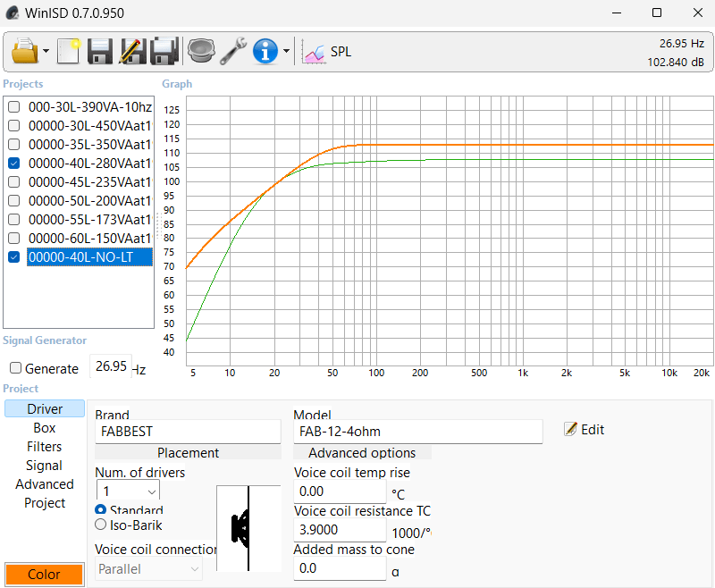Screen dimensions: 715x588
Task: Switch to the Signal tab
Action: 45,465
